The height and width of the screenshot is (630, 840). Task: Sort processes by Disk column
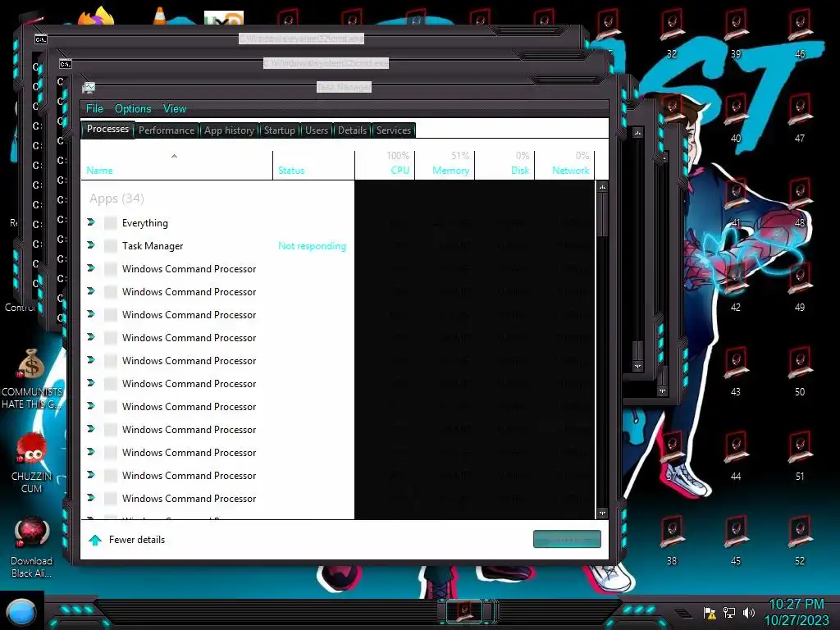click(x=504, y=165)
